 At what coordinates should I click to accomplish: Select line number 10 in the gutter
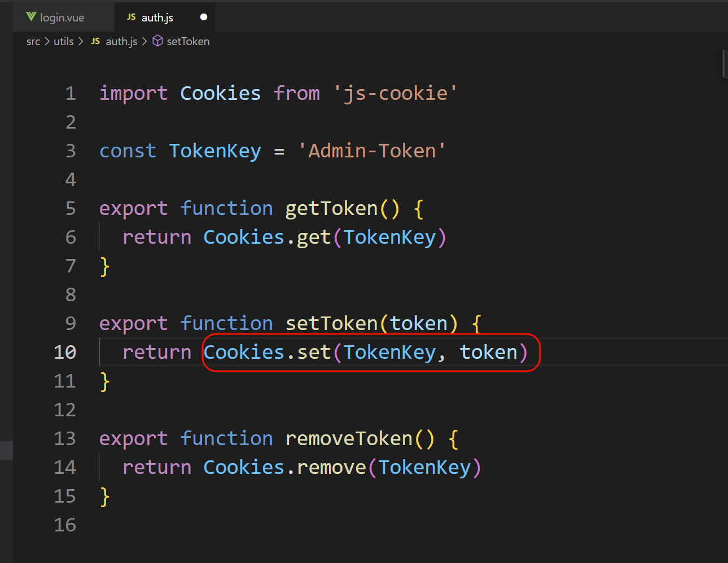pos(65,352)
